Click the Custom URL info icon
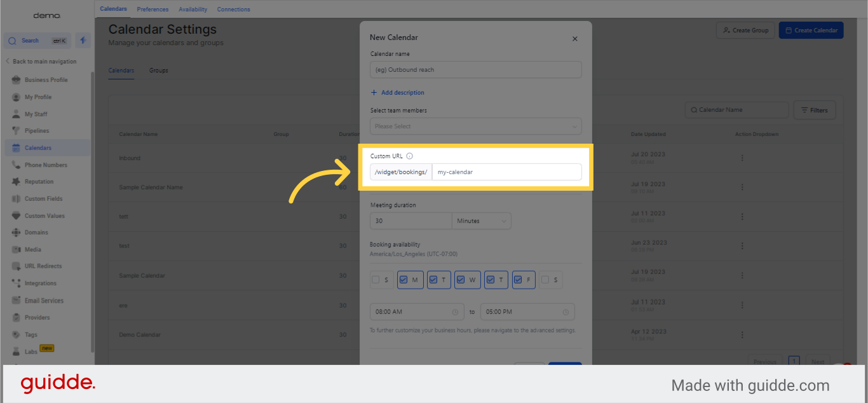The image size is (868, 403). click(x=410, y=156)
